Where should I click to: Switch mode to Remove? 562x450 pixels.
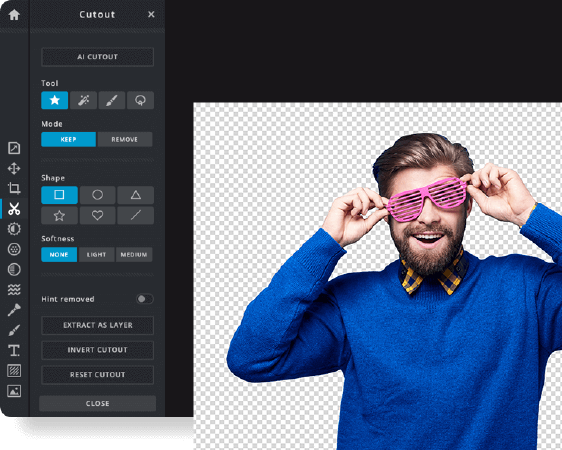point(125,139)
